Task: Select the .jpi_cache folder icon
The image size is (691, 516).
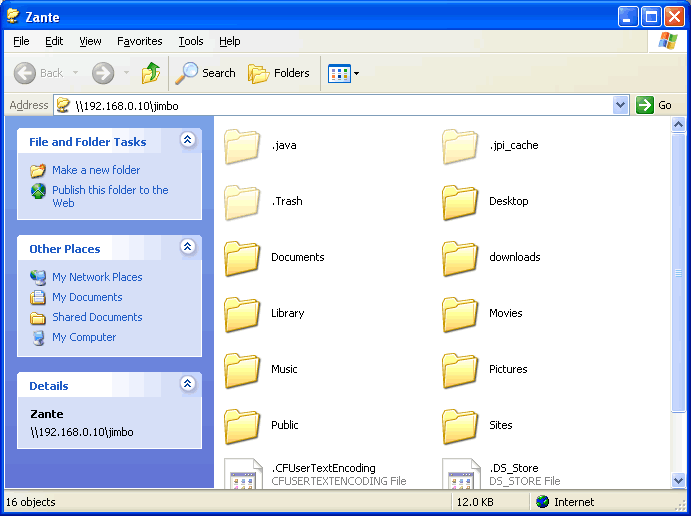Action: click(x=460, y=146)
